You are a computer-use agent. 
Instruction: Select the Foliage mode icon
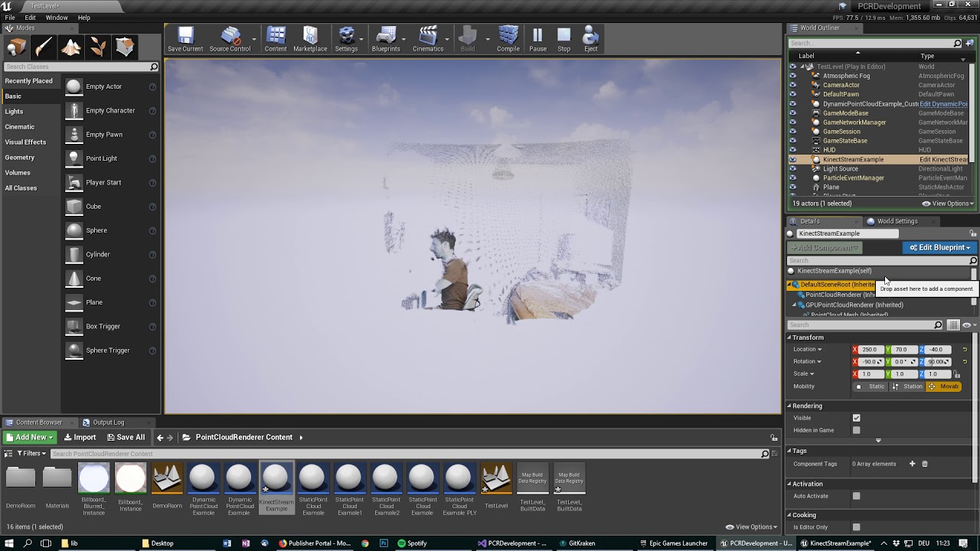pyautogui.click(x=98, y=47)
